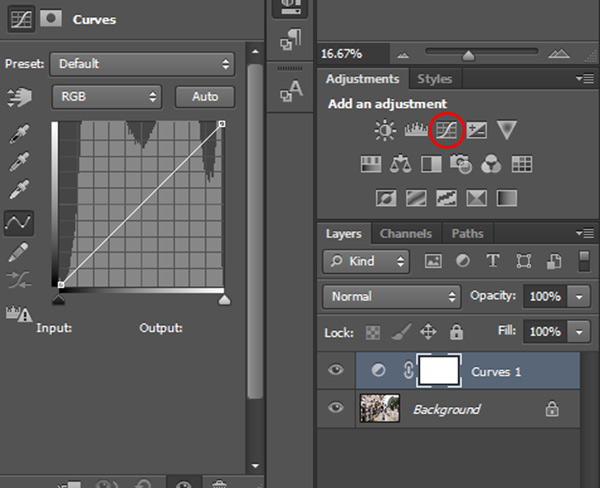Add a Brightness/Contrast adjustment
This screenshot has width=600, height=488.
tap(385, 130)
